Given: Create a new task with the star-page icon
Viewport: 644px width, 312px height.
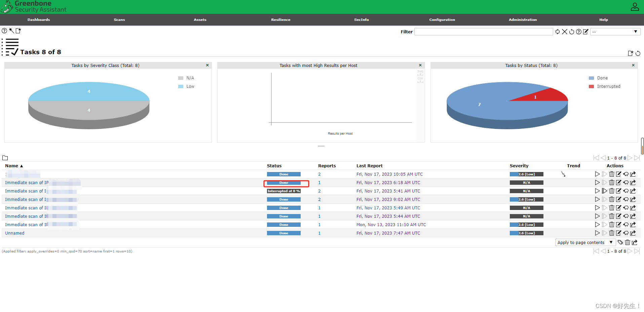Looking at the screenshot, I should [x=18, y=31].
